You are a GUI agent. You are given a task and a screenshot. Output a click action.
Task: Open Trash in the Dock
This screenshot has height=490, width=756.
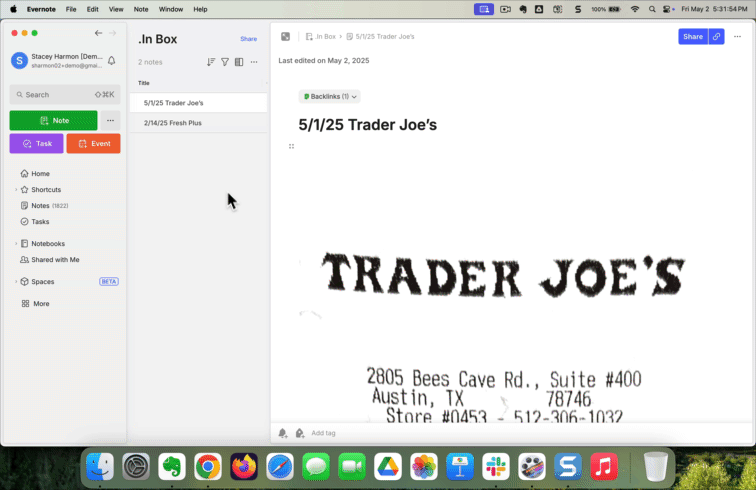[656, 466]
